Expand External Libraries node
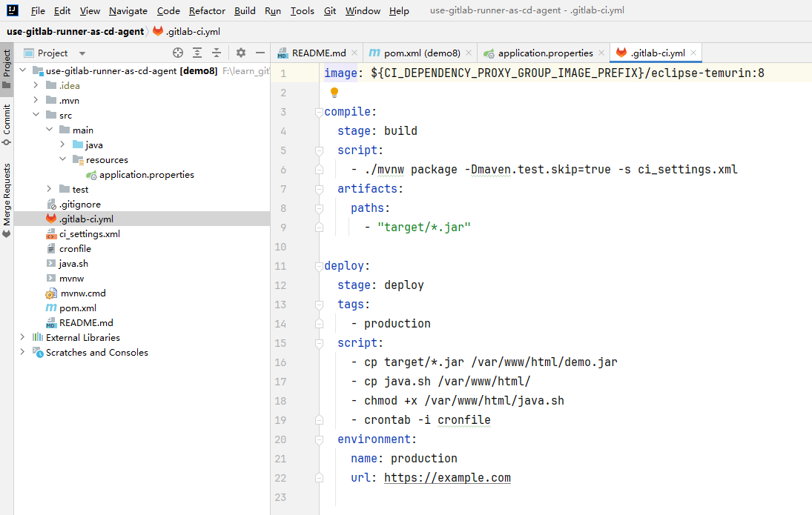The image size is (812, 515). [22, 337]
